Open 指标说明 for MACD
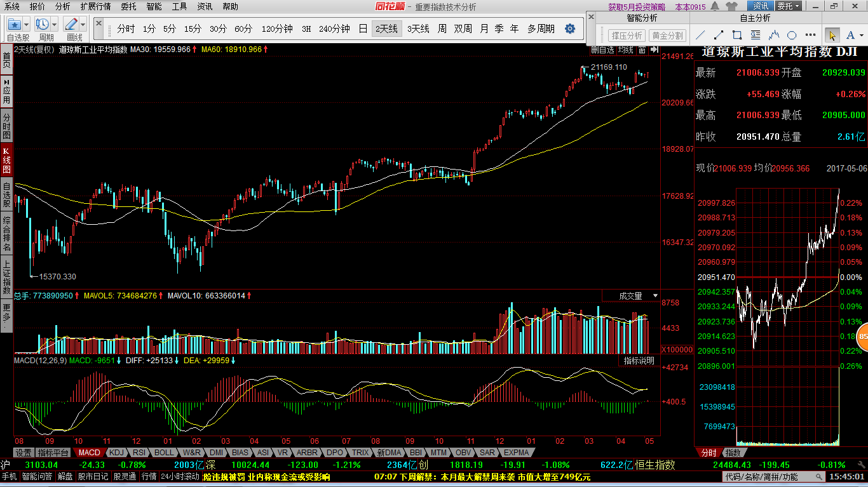Screen dimensions: 868x487 coord(639,361)
